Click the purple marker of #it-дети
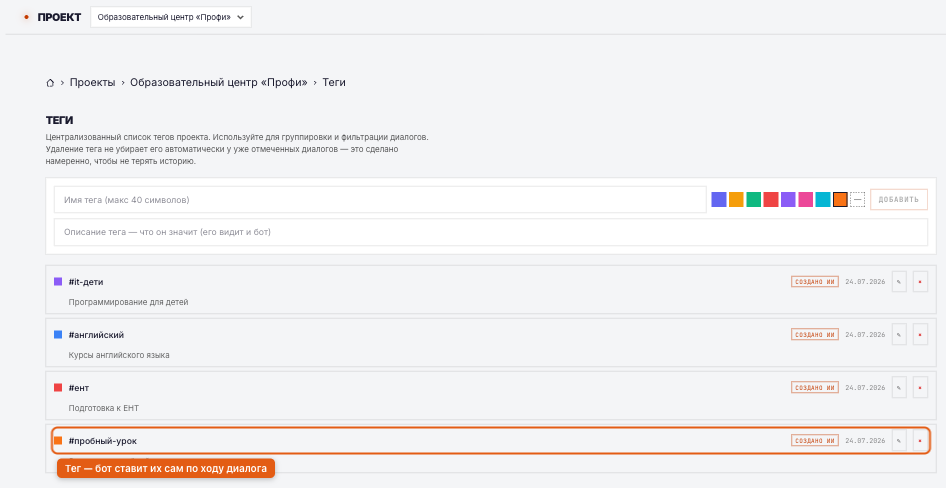The width and height of the screenshot is (946, 488). click(x=58, y=281)
